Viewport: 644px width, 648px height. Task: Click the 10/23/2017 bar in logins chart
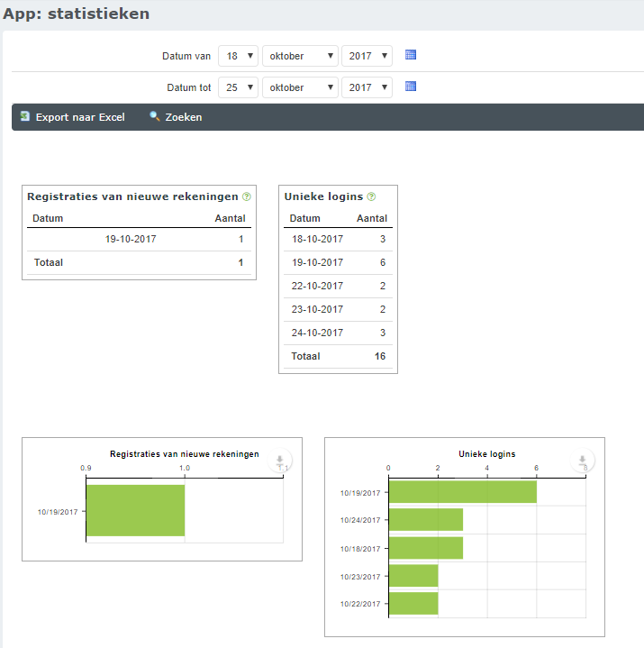[x=413, y=576]
